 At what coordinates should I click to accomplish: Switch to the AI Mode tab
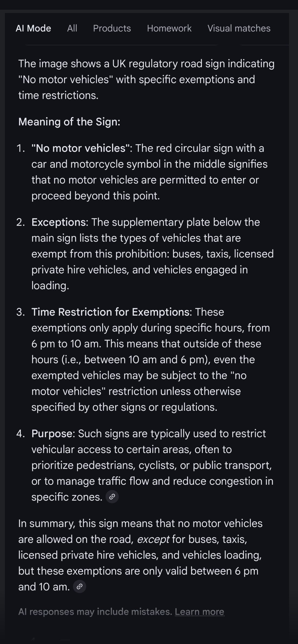(33, 28)
